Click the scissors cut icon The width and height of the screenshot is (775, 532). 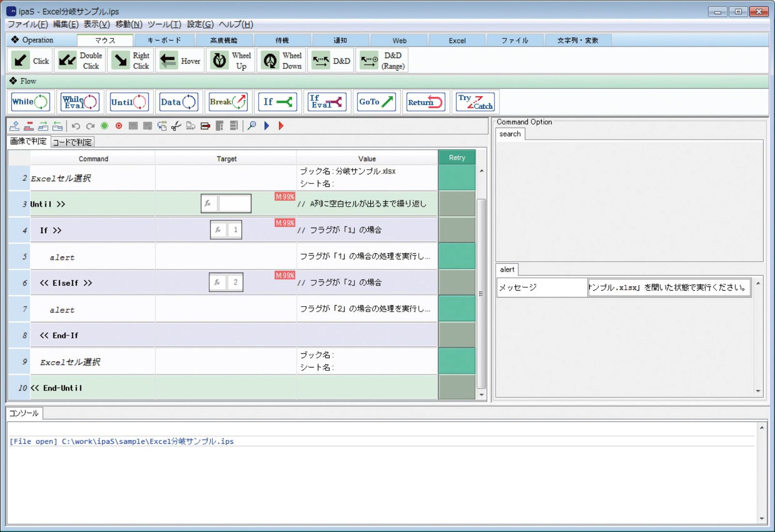[x=176, y=126]
